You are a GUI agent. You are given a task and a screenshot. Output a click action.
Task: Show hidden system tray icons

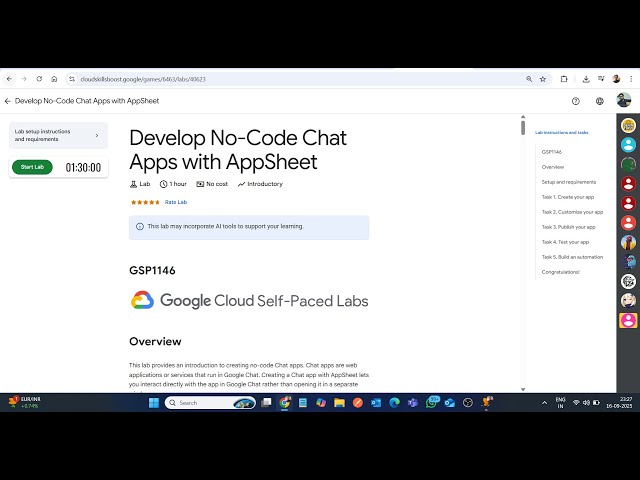point(544,403)
